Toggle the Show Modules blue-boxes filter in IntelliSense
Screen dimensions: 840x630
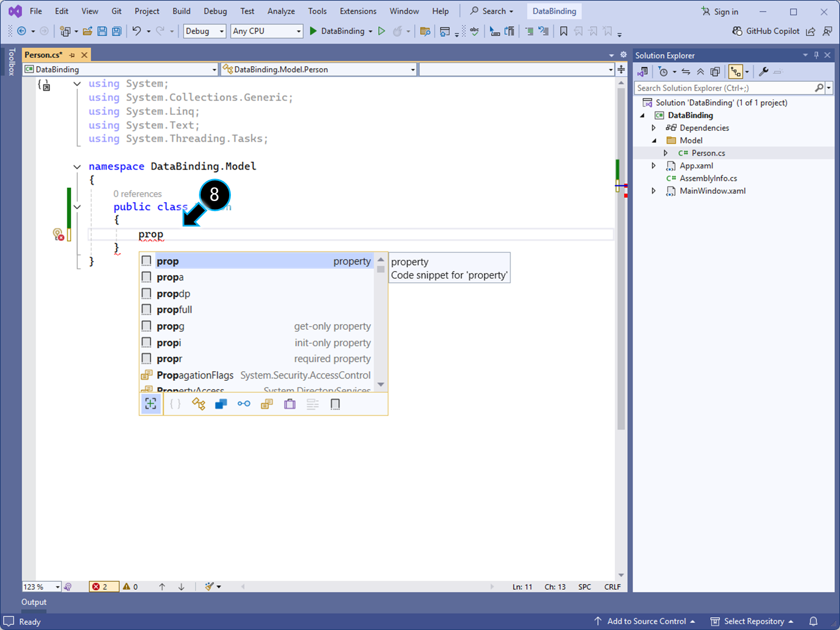[x=221, y=404]
